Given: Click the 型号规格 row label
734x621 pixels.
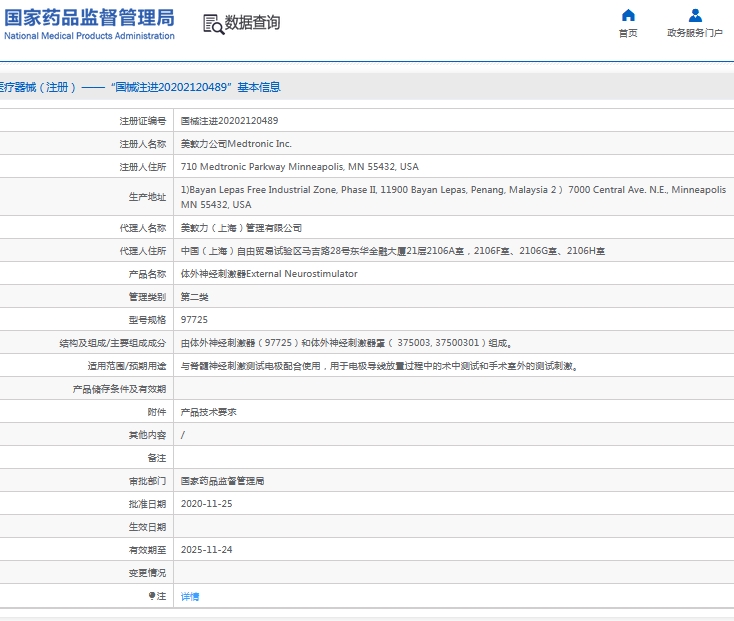Looking at the screenshot, I should (147, 320).
